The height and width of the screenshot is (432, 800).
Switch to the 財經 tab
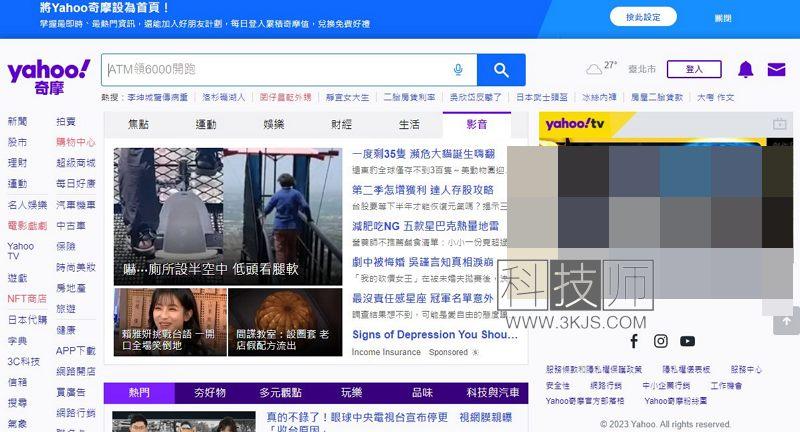341,124
